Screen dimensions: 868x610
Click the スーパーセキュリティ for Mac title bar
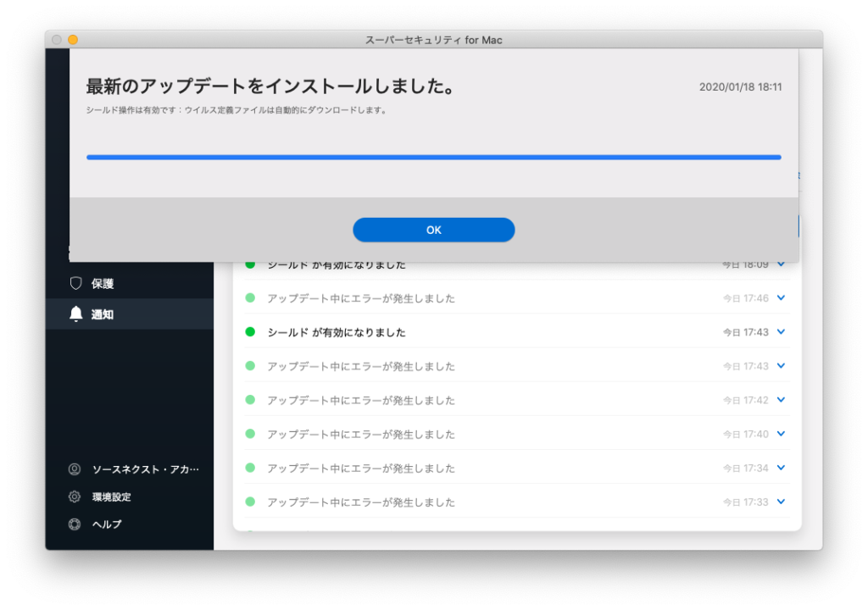[433, 40]
